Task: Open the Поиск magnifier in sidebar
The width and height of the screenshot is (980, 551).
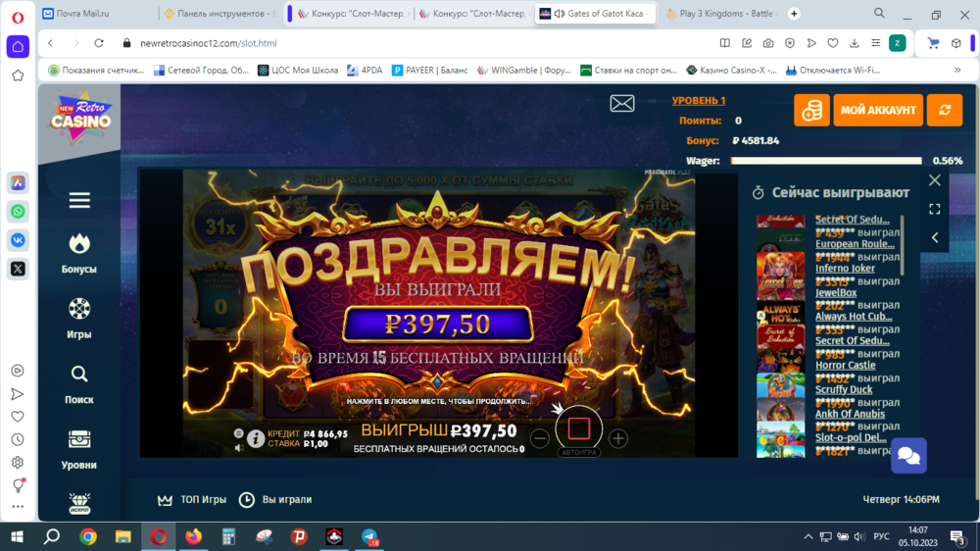Action: point(79,375)
